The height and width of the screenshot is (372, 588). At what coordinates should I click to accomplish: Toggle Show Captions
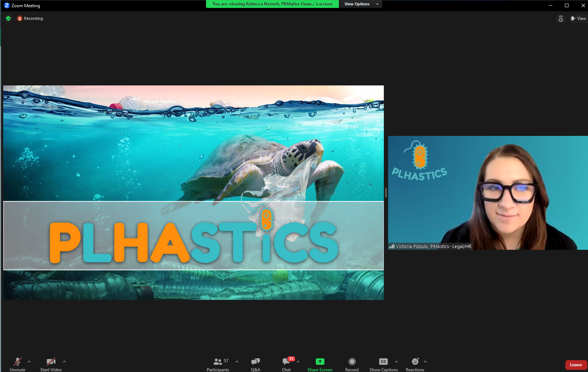pyautogui.click(x=383, y=364)
